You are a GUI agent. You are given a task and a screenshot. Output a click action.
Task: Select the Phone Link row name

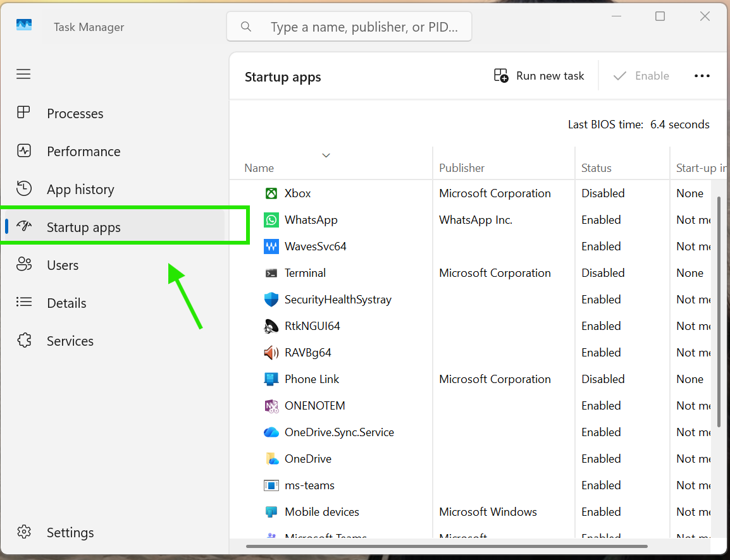[x=312, y=379]
